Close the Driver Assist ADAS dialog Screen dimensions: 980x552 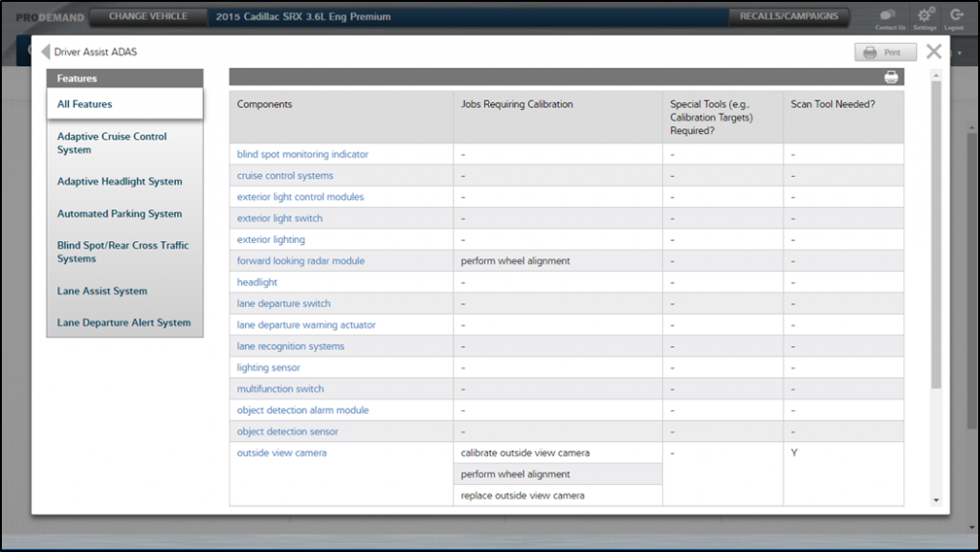[934, 52]
